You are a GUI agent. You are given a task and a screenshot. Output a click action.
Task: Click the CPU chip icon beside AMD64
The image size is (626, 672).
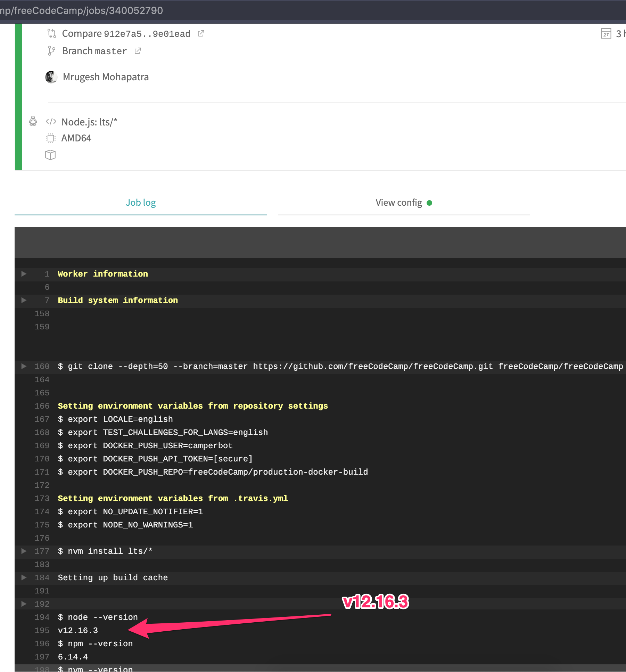tap(50, 138)
